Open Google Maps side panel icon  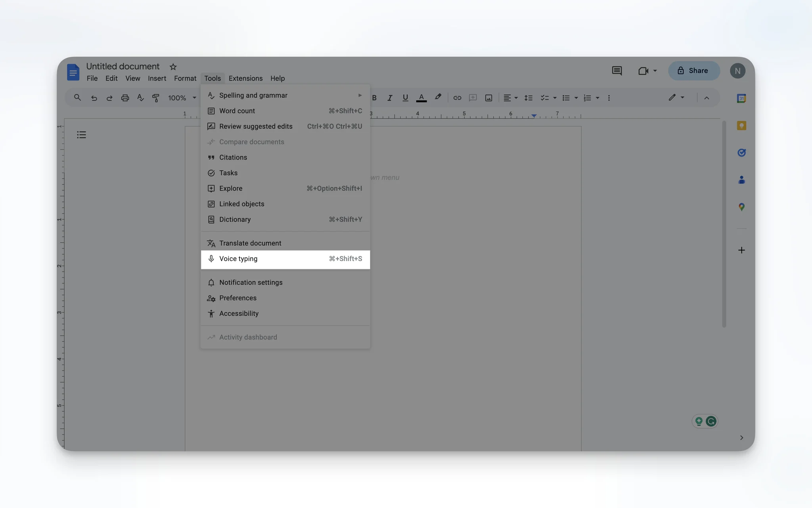741,207
